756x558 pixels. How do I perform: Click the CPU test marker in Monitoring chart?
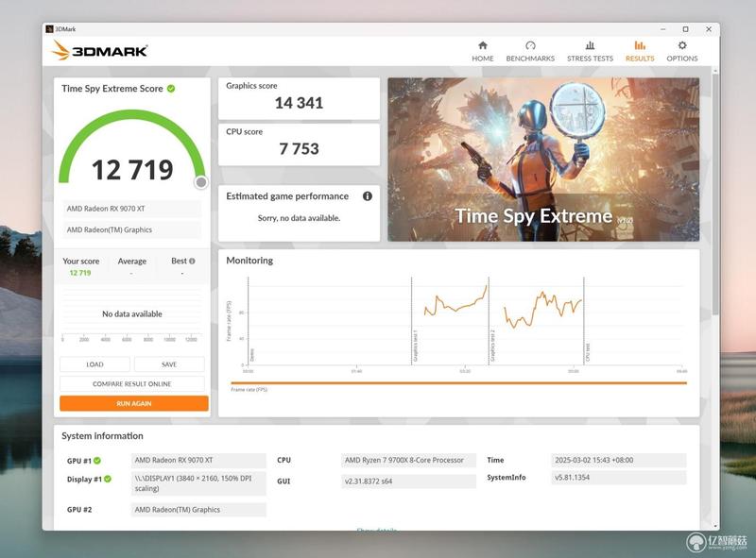(587, 352)
